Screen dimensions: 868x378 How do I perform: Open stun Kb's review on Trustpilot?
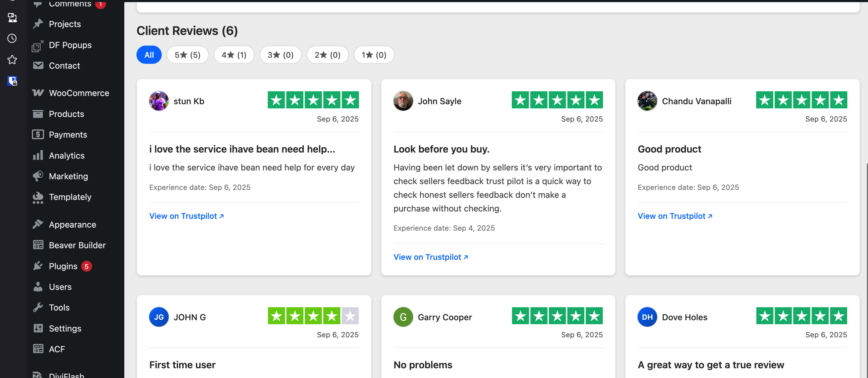pyautogui.click(x=186, y=216)
